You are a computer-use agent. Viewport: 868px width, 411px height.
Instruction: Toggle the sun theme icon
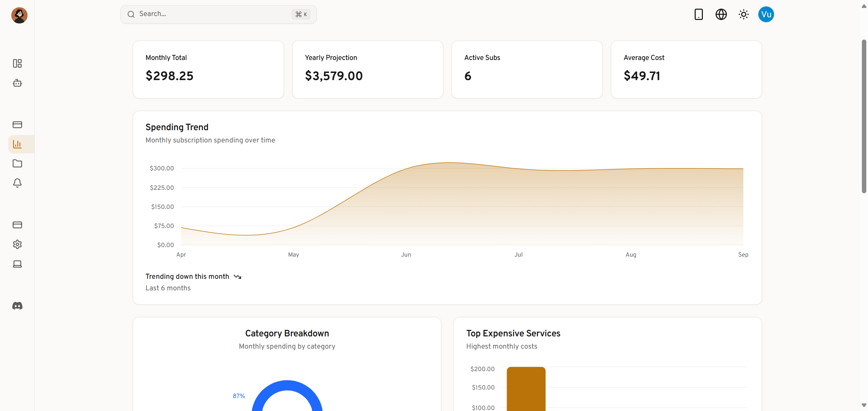[744, 14]
